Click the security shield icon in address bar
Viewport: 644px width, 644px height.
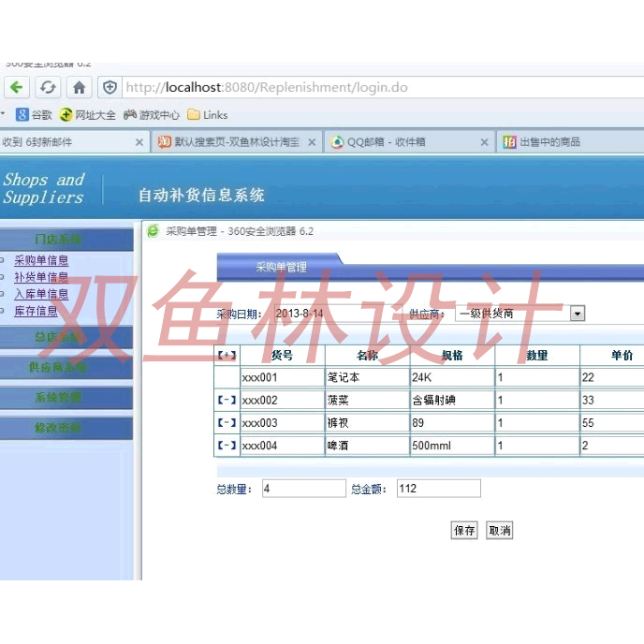tap(110, 87)
